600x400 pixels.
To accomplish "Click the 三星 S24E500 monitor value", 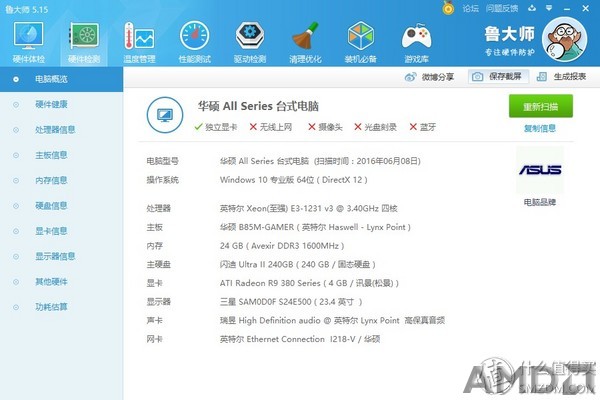I will click(291, 302).
